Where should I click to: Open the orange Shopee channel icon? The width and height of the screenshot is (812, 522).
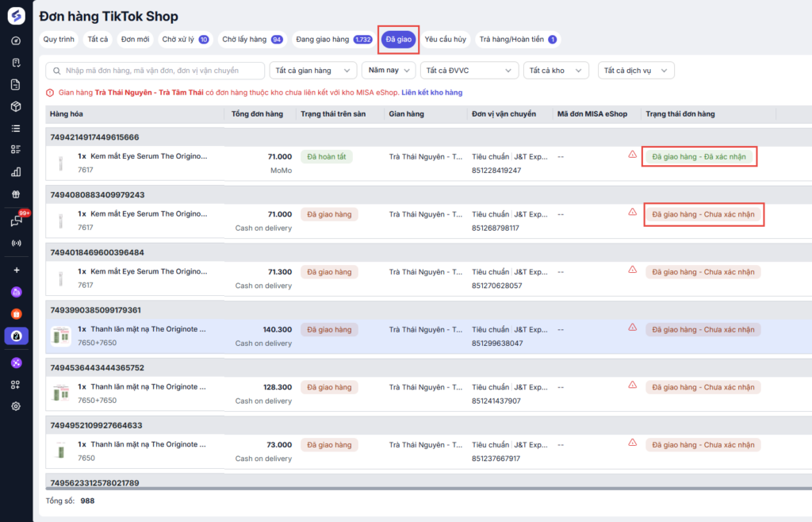16,314
